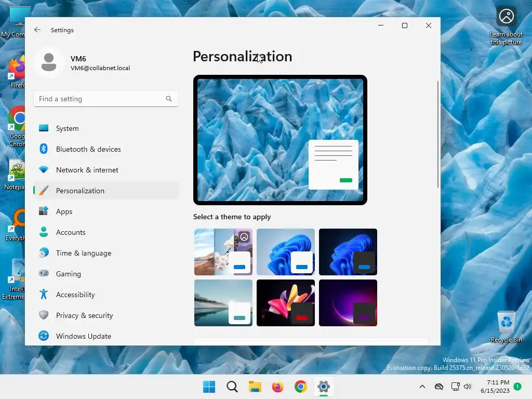Click the Settings gear on the taskbar
Screen dimensions: 532x399
323,387
